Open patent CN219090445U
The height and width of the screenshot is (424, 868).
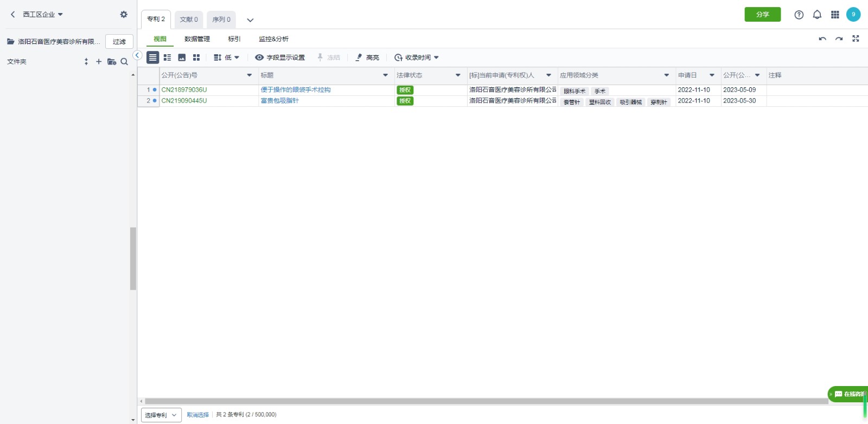tap(184, 101)
